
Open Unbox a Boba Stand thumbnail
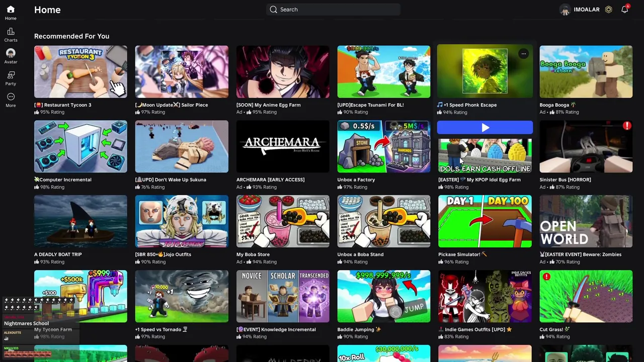click(x=384, y=221)
